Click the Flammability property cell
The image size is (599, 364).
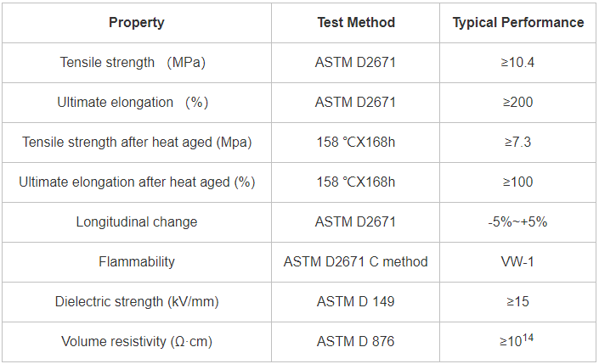click(x=136, y=261)
